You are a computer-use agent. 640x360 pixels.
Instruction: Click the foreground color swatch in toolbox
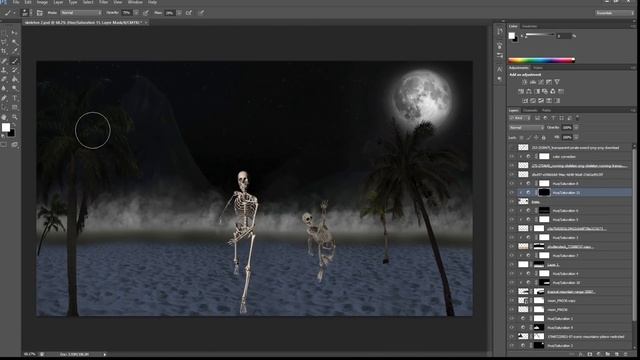click(6, 127)
